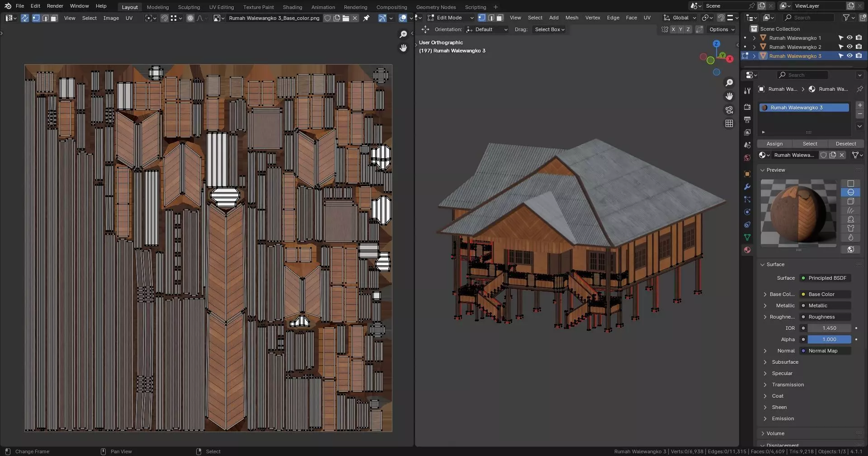
Task: Switch to UV Editing workspace tab
Action: coord(222,7)
